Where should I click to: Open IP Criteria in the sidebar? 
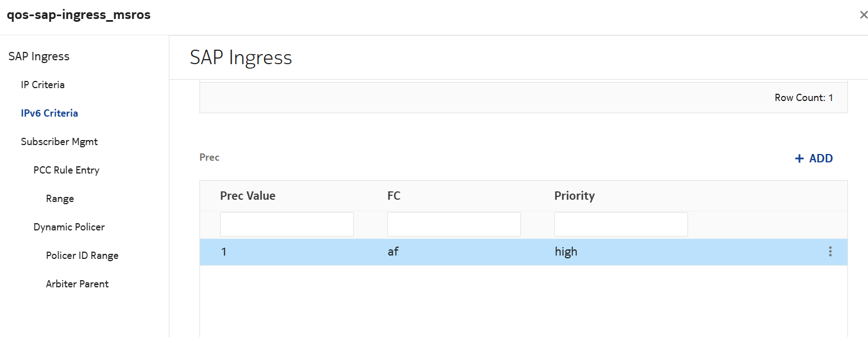43,85
